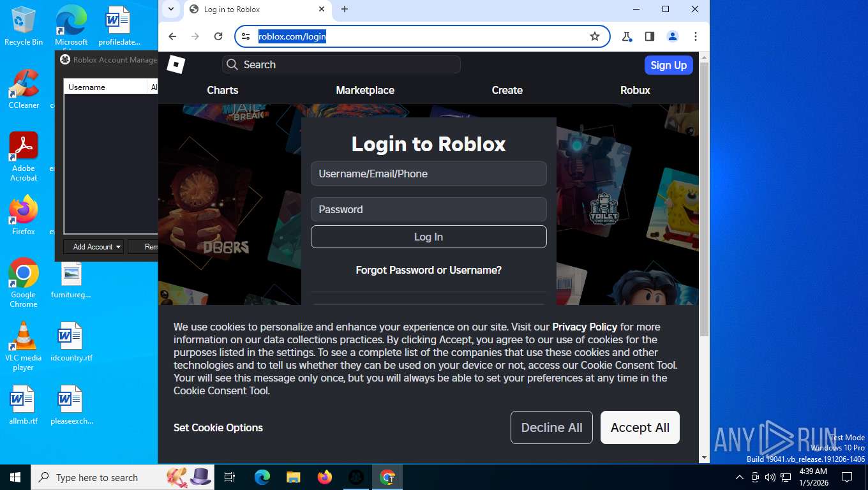Viewport: 868px width, 490px height.
Task: Click the Sign Up button
Action: (668, 65)
